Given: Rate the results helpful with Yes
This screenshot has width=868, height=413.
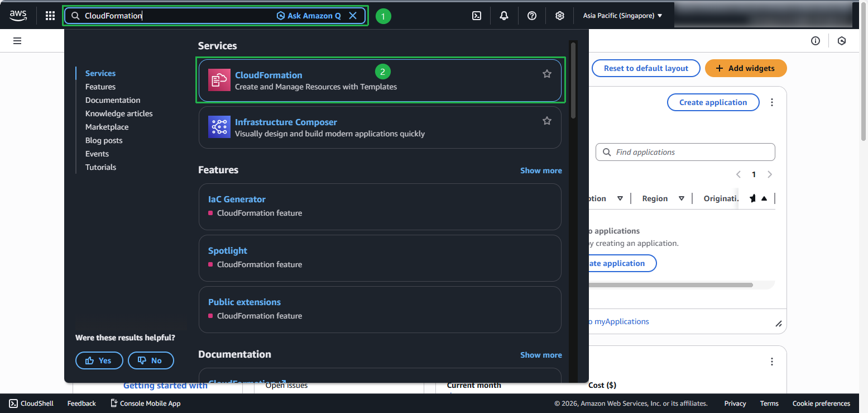Looking at the screenshot, I should coord(99,360).
